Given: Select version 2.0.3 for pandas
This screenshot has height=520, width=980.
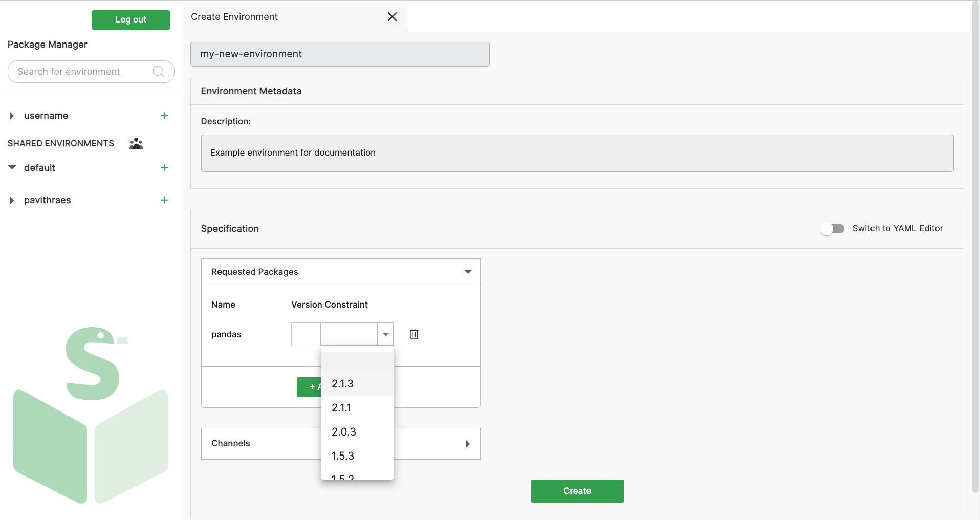Looking at the screenshot, I should point(343,431).
